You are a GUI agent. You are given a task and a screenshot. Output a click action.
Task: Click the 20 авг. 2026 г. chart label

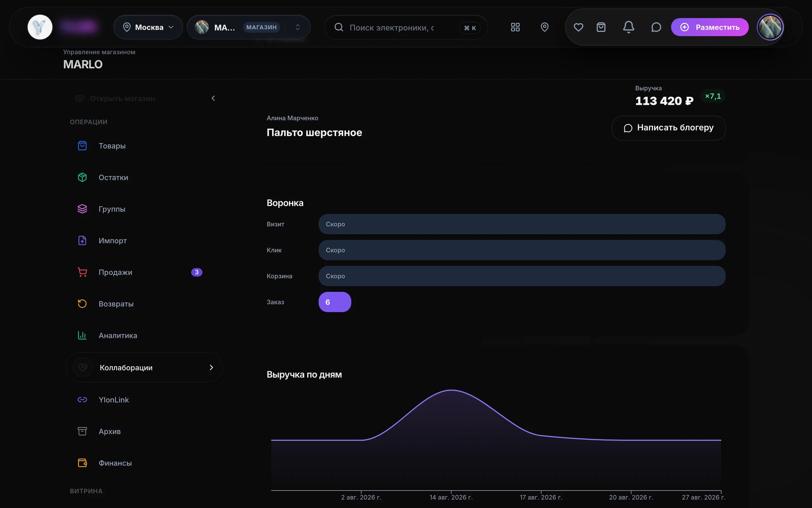[631, 497]
